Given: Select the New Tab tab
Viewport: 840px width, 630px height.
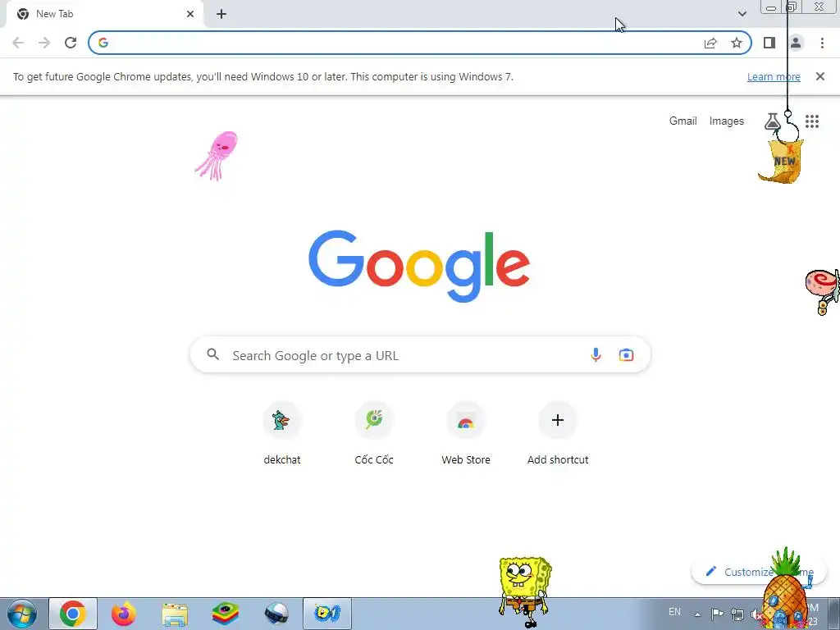Looking at the screenshot, I should pyautogui.click(x=104, y=14).
